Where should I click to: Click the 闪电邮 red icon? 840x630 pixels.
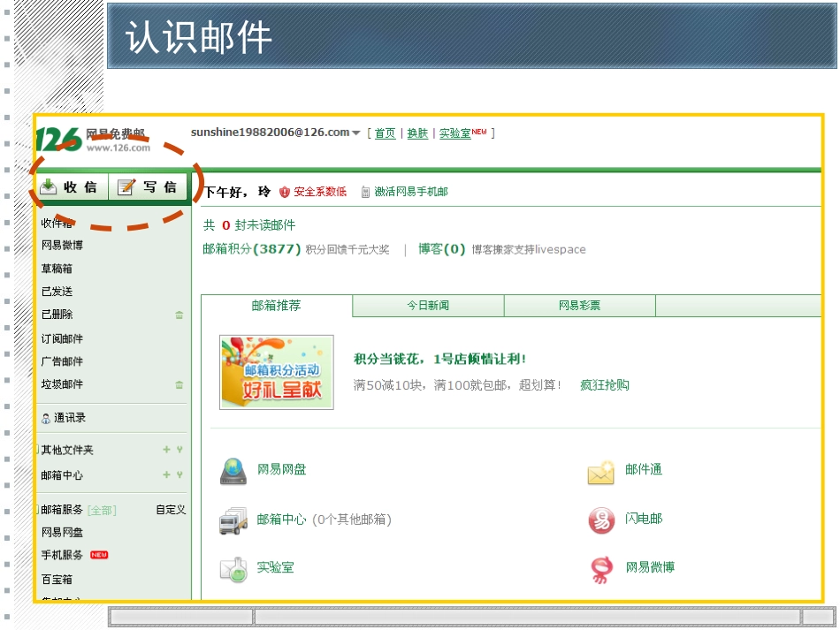(601, 520)
